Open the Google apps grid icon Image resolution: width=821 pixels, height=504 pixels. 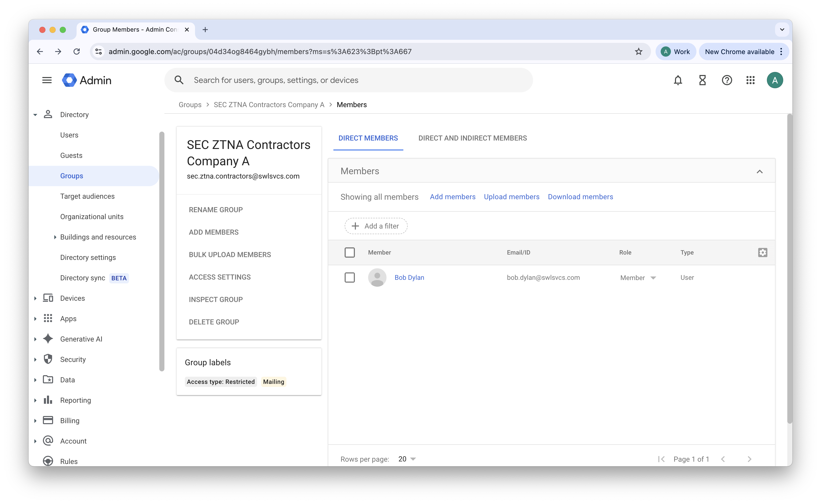click(750, 80)
